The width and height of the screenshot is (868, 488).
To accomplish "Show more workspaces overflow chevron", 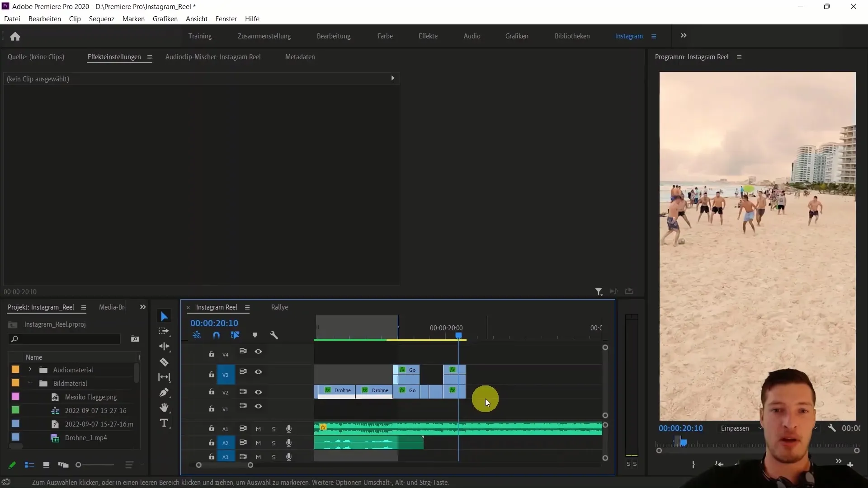I will 684,36.
